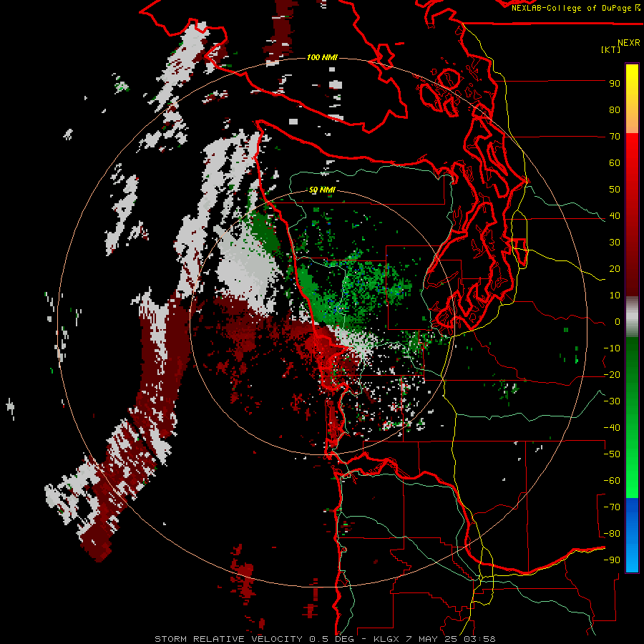Click the 80 value on velocity scale
Viewport: 644px width, 644px height.
pyautogui.click(x=615, y=110)
